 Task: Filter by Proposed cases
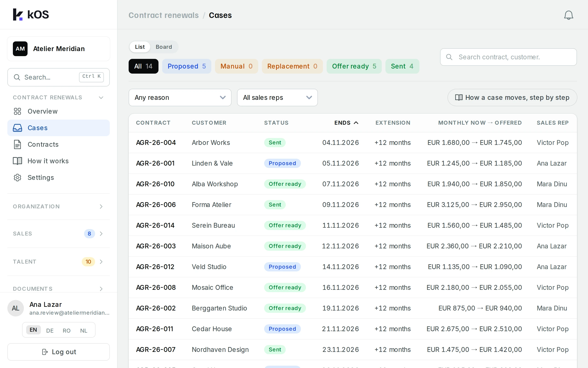187,66
